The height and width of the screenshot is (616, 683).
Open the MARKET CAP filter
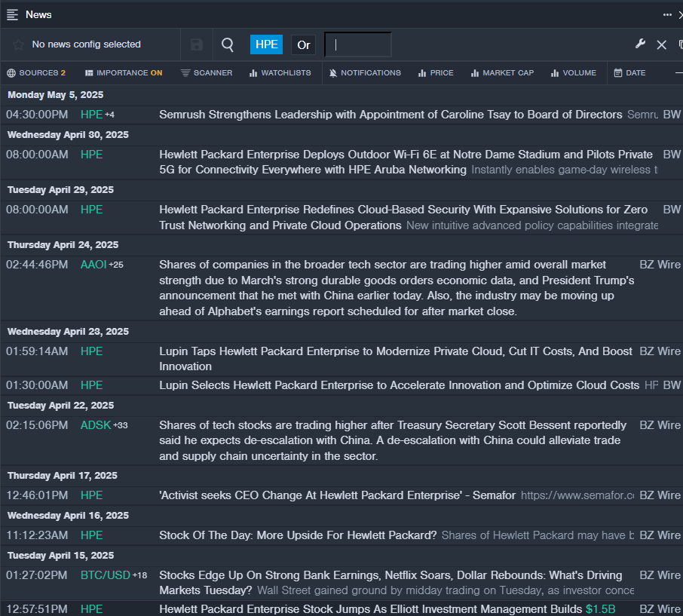502,73
